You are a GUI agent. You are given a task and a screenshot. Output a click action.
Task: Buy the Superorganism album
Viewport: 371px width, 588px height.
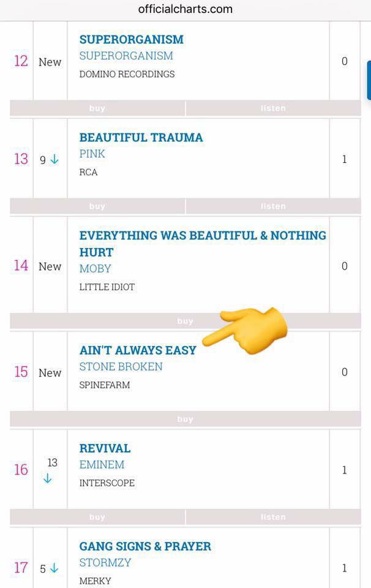click(97, 108)
